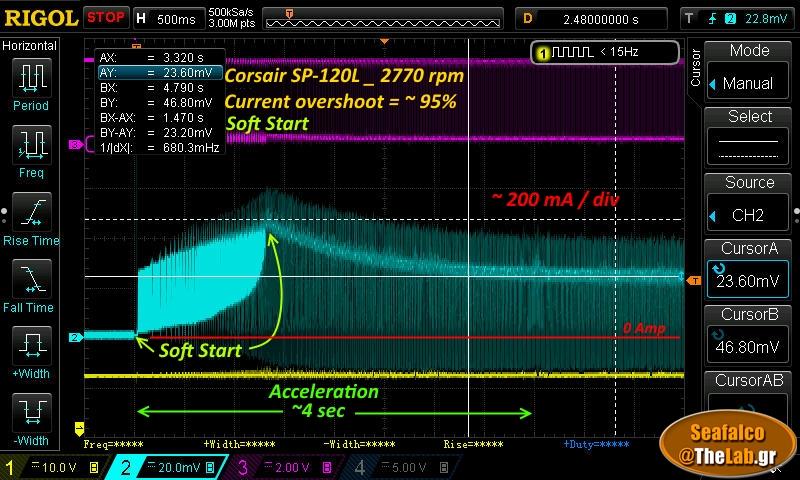
Task: Toggle channel 1 at 10.0 V
Action: [50, 467]
